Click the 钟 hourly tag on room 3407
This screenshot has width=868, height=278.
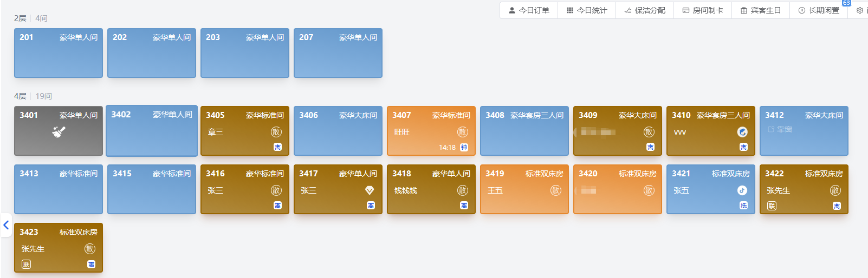tap(464, 147)
